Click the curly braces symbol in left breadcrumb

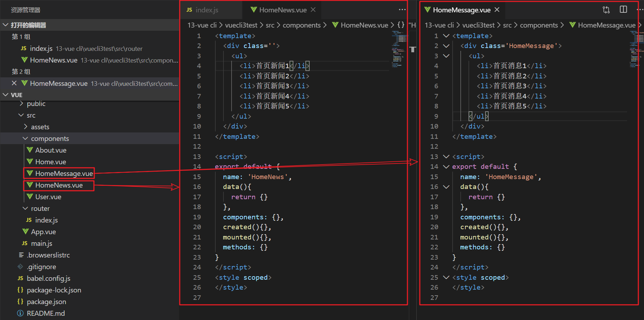[x=401, y=25]
